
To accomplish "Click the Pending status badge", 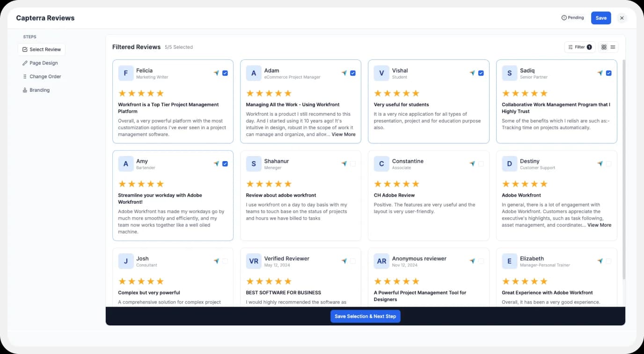I will tap(572, 17).
